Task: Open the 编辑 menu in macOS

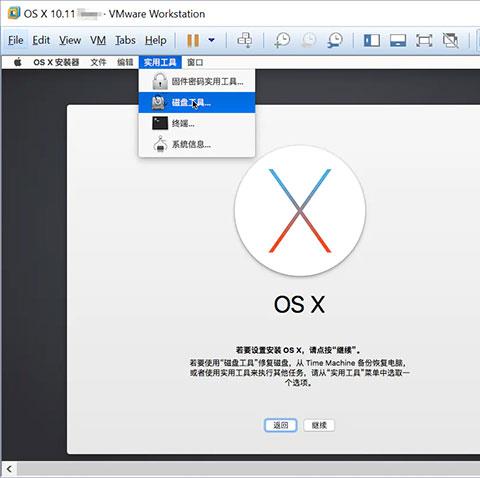Action: 125,62
